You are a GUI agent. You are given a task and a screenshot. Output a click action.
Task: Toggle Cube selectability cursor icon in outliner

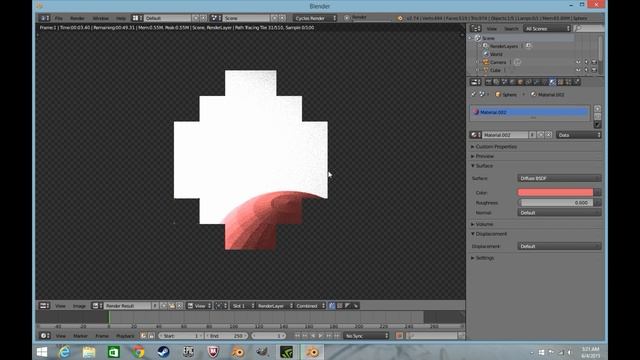coord(586,70)
